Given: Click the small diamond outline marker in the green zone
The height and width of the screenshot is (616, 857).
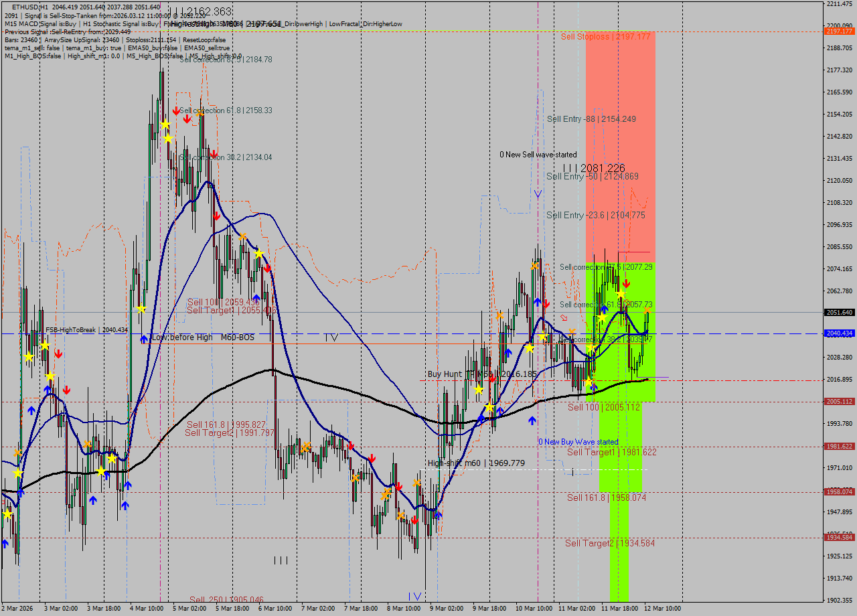Looking at the screenshot, I should point(627,301).
